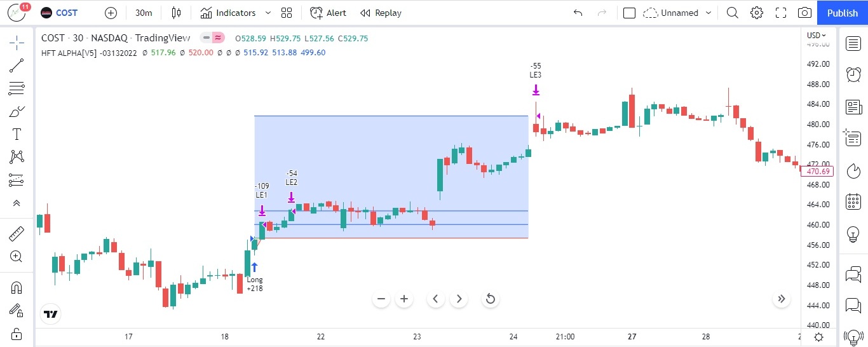Select the trend line drawing tool

point(17,65)
